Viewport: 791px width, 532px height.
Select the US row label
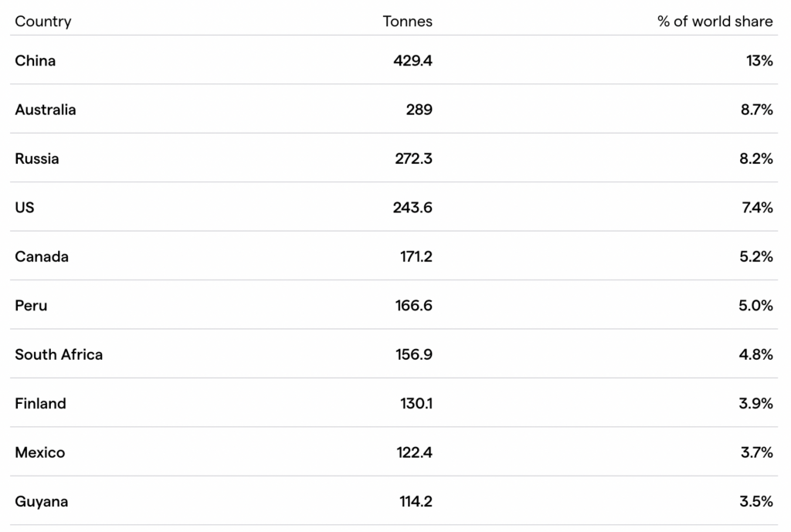click(x=25, y=207)
